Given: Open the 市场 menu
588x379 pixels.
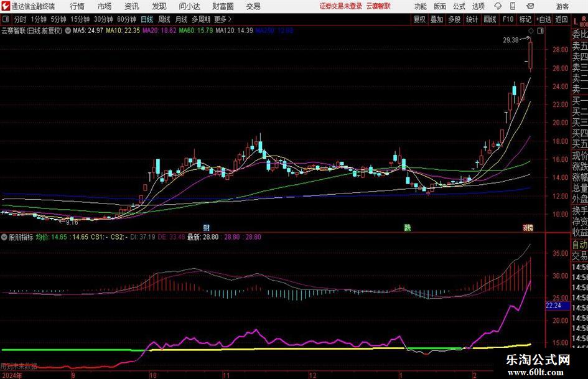Looking at the screenshot, I should tap(105, 6).
